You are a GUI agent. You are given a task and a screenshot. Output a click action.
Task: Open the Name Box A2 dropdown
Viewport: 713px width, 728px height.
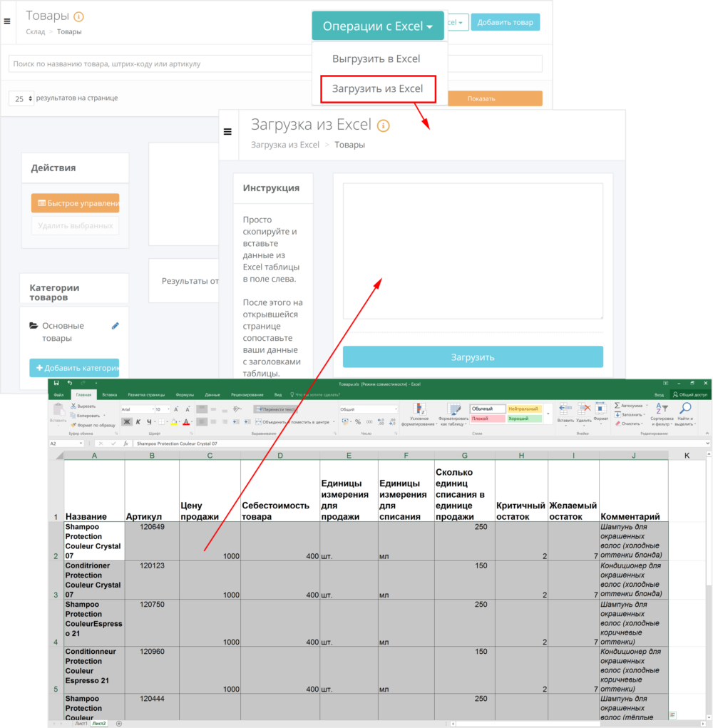click(x=81, y=444)
